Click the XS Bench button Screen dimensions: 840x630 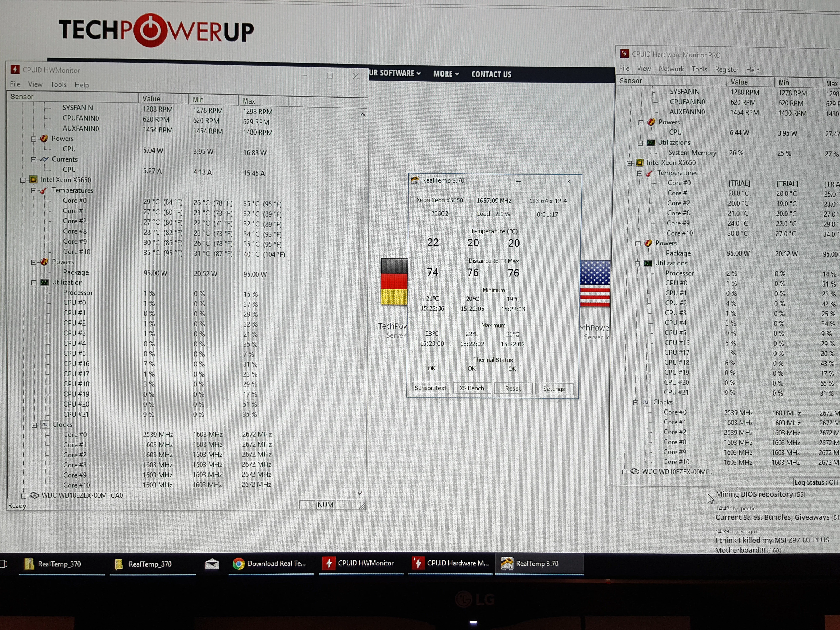(472, 388)
